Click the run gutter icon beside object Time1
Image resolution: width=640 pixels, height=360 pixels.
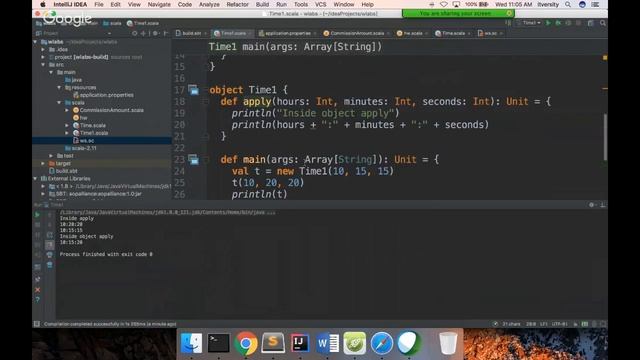coord(193,90)
